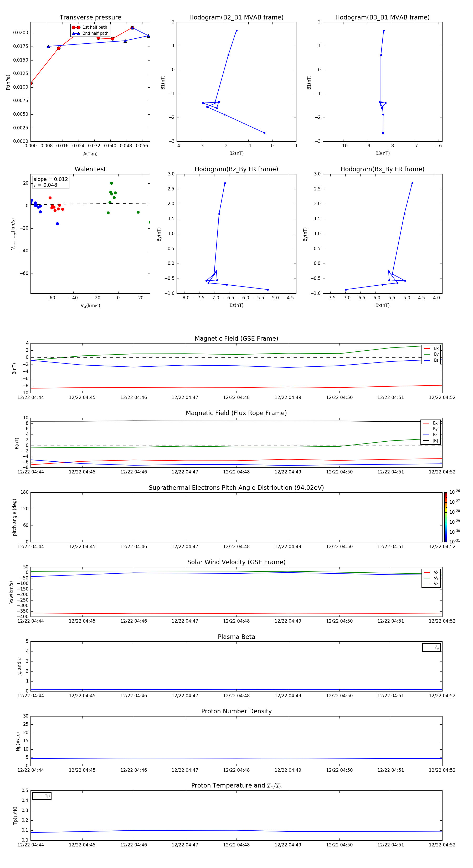The width and height of the screenshot is (473, 868).
Task: Click the 'βp and β' y-axis label
Action: click(x=19, y=666)
